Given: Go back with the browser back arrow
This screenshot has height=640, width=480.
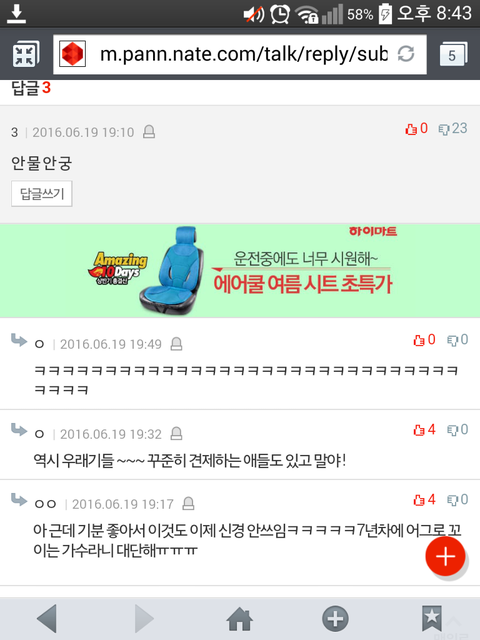Looking at the screenshot, I should click(x=47, y=619).
